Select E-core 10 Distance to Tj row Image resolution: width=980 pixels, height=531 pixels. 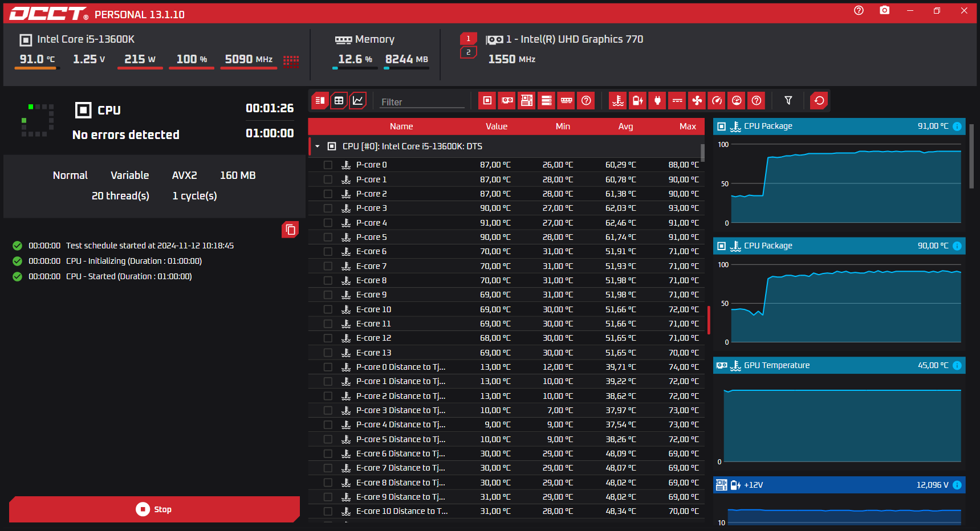coord(506,512)
